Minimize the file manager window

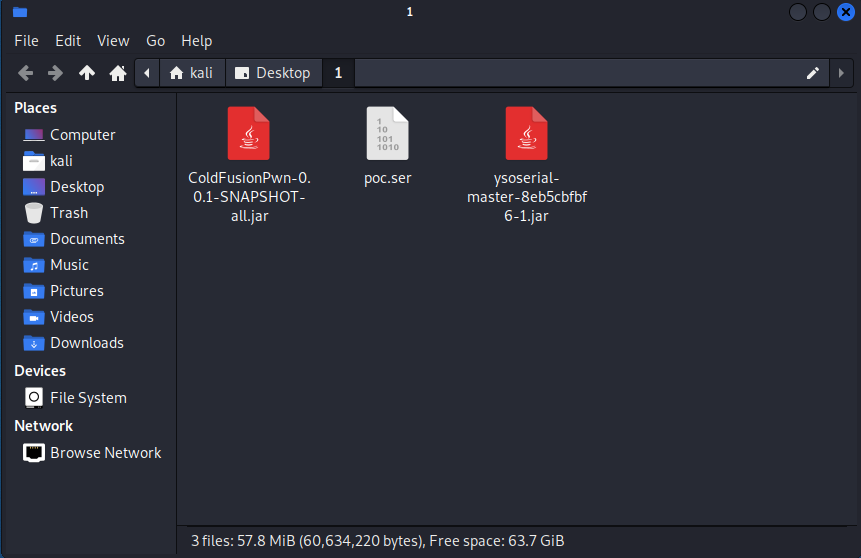click(797, 12)
